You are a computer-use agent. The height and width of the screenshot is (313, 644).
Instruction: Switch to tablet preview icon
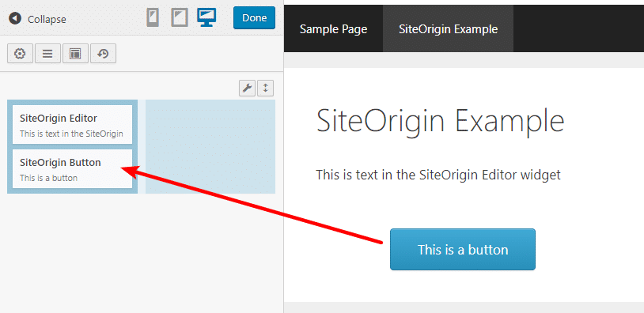point(180,18)
